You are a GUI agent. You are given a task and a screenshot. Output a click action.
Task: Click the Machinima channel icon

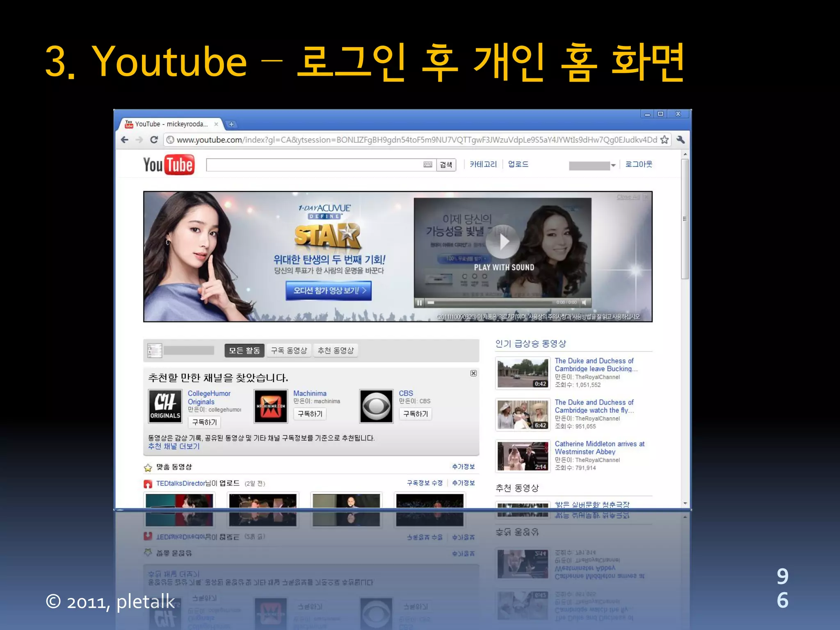271,406
